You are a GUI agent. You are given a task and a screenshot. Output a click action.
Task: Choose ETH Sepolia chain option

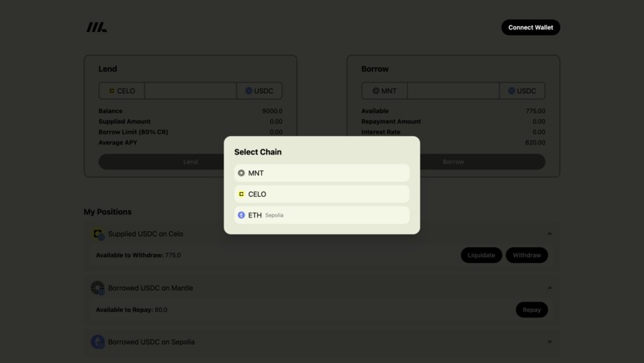pyautogui.click(x=321, y=215)
